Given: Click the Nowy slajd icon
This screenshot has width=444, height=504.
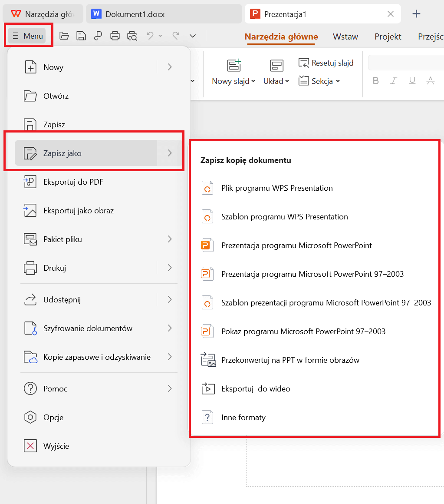Looking at the screenshot, I should click(234, 65).
